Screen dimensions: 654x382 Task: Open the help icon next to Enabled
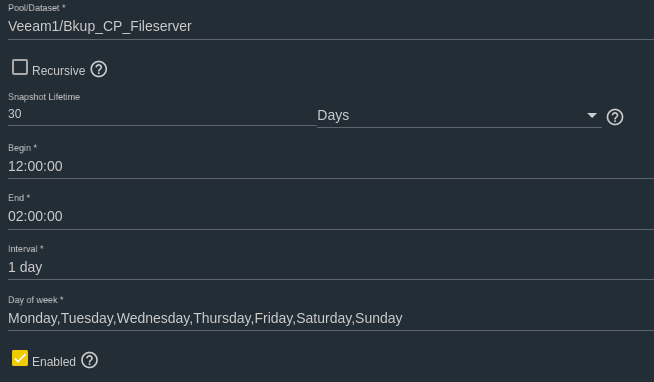click(89, 360)
